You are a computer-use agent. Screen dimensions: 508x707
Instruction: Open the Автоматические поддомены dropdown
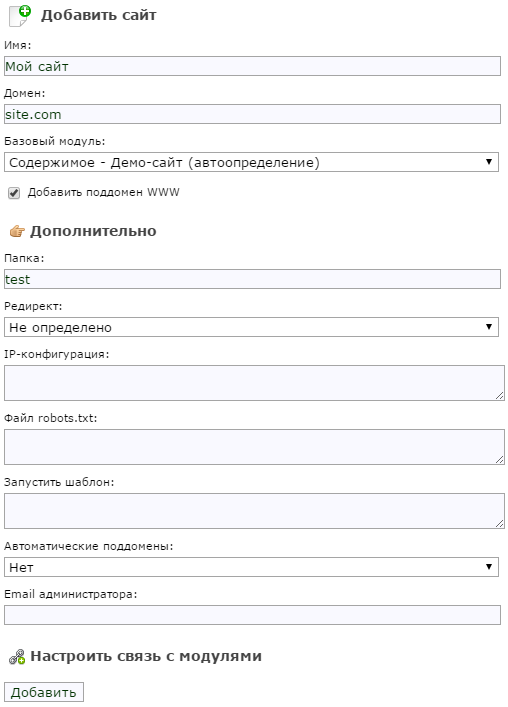click(x=251, y=567)
